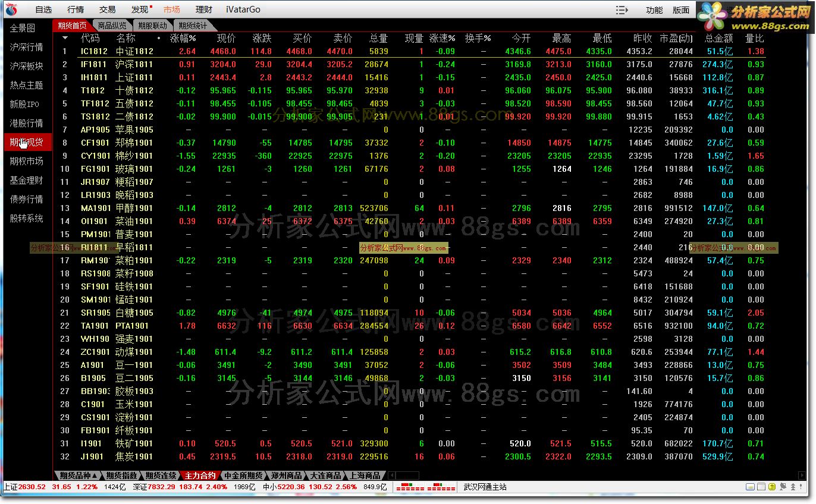Click the yellow up-arrow icon in status bar
The height and width of the screenshot is (504, 816).
771,487
